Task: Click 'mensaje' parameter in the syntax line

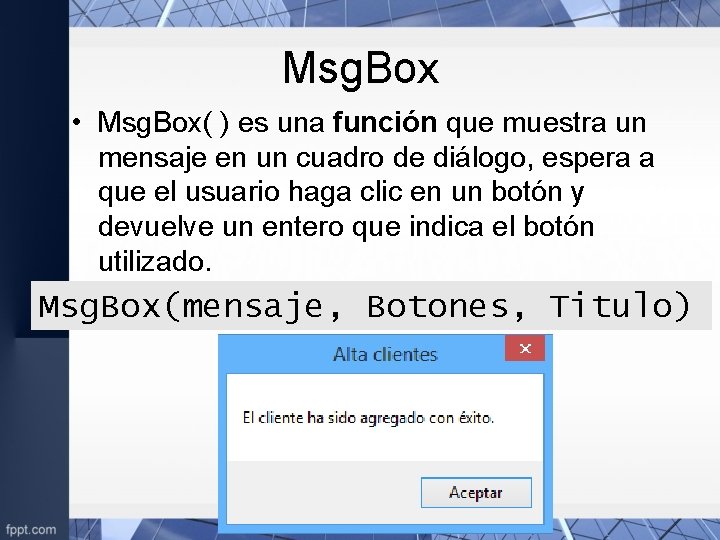Action: [x=253, y=307]
